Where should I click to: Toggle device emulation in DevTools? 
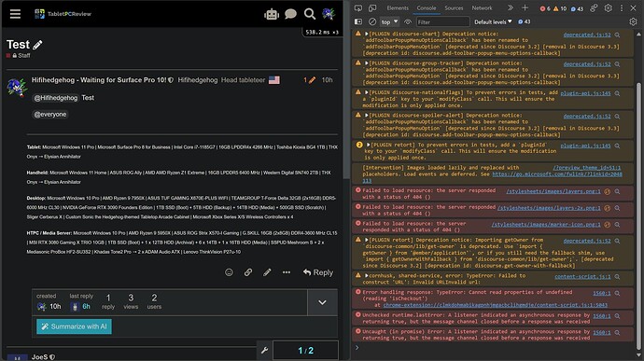372,8
